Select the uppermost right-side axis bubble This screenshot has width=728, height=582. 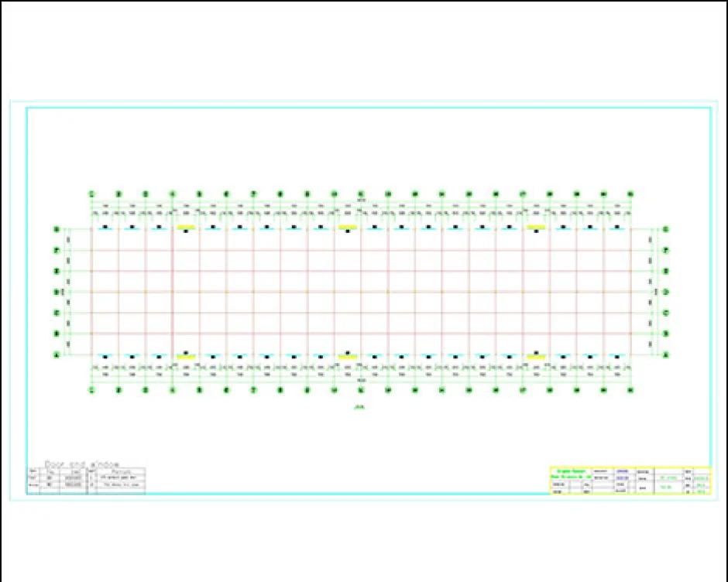[666, 229]
